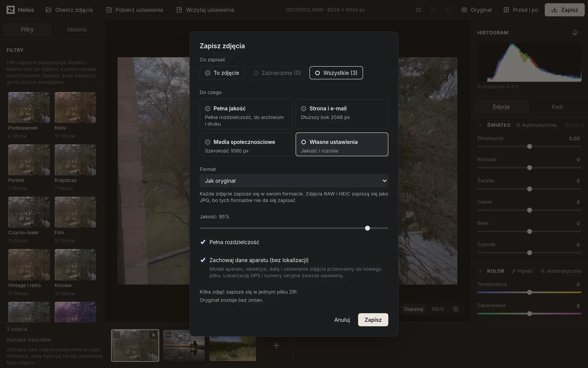The height and width of the screenshot is (368, 588).
Task: Switch to the Historia tab
Action: point(77,29)
